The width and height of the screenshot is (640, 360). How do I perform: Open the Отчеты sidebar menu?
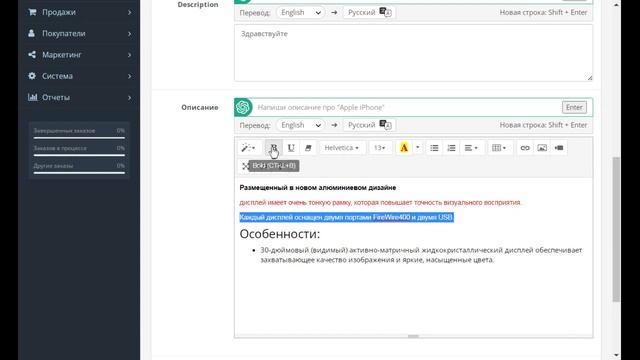79,97
